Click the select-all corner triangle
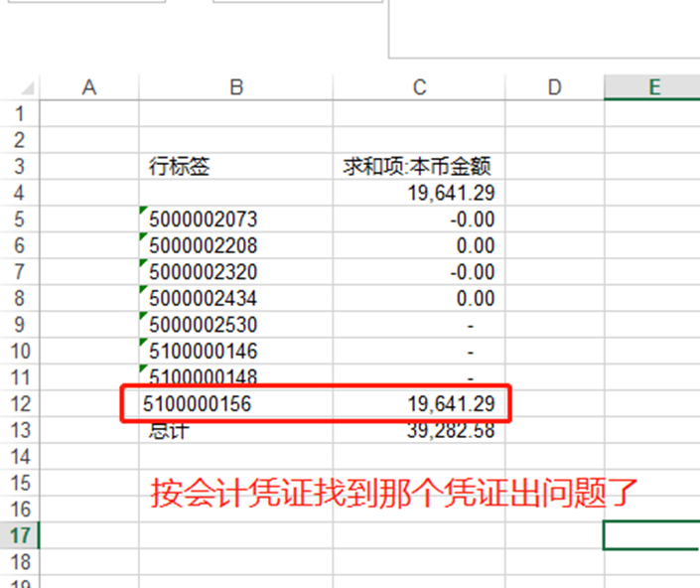The image size is (700, 588). coord(27,87)
